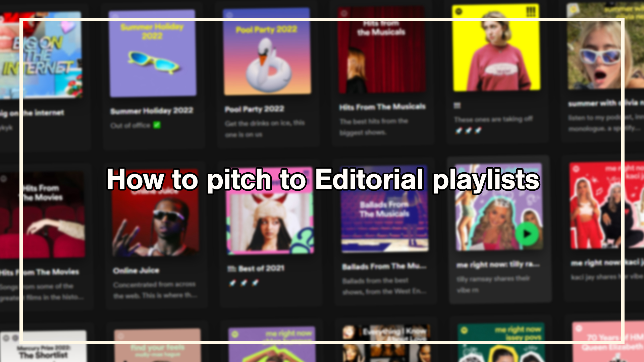Click the headline How to pitch to Editorial playlists
Screen dimensions: 644x362
pos(323,181)
